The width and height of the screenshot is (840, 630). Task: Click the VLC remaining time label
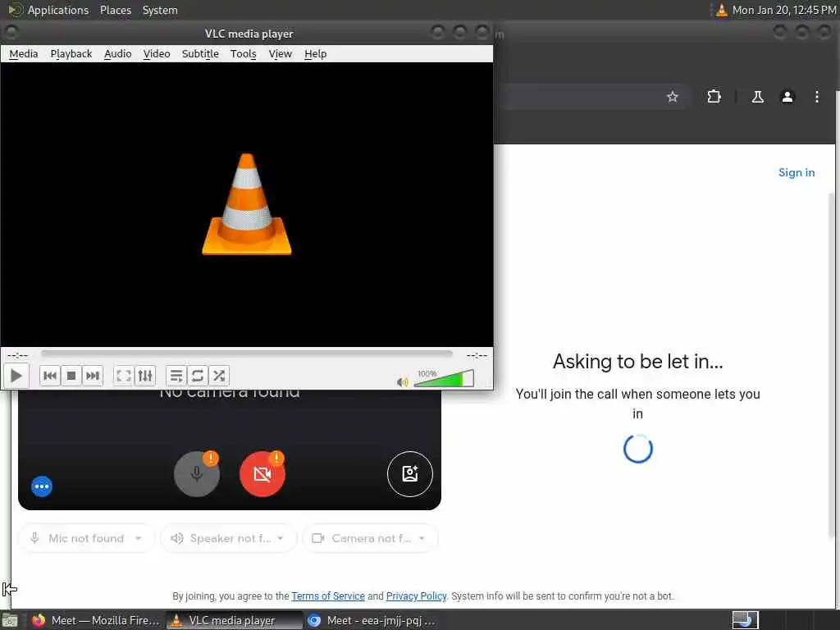[477, 355]
